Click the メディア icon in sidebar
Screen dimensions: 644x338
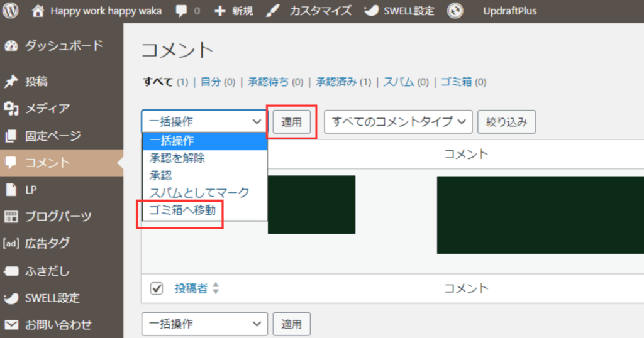point(11,108)
